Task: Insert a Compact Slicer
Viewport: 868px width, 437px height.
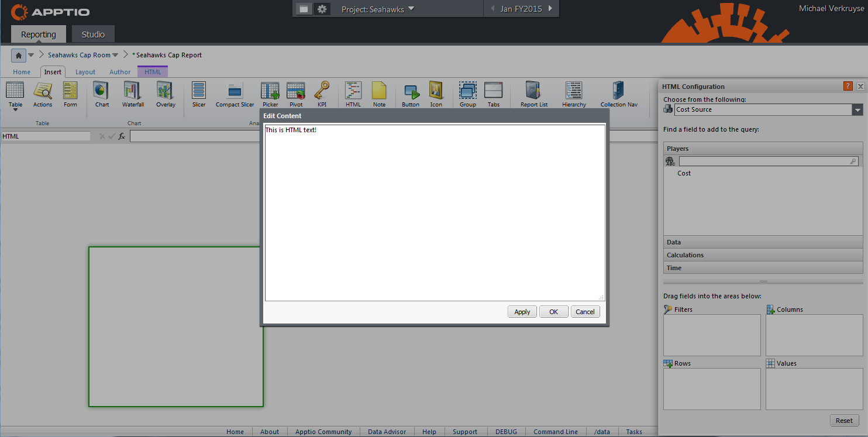Action: point(235,95)
